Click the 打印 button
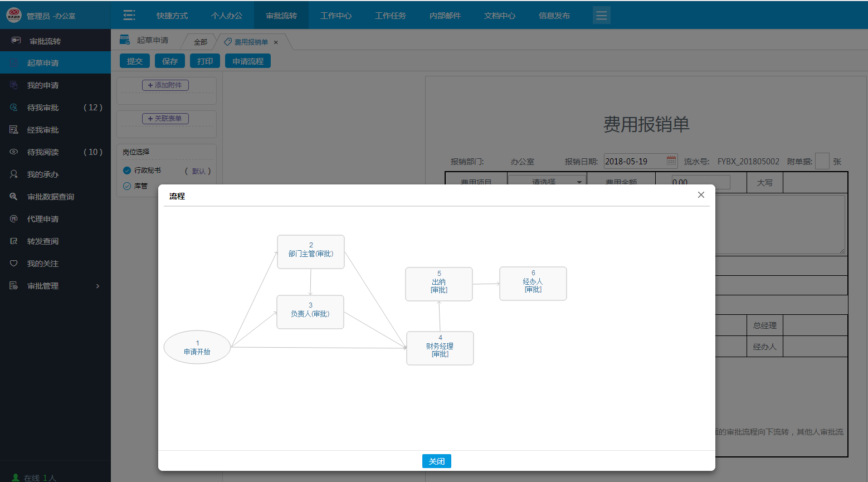Screen dimensions: 868x482 205,61
